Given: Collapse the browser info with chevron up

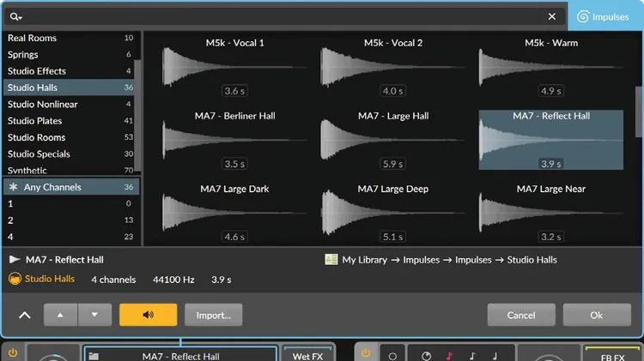Looking at the screenshot, I should click(25, 315).
